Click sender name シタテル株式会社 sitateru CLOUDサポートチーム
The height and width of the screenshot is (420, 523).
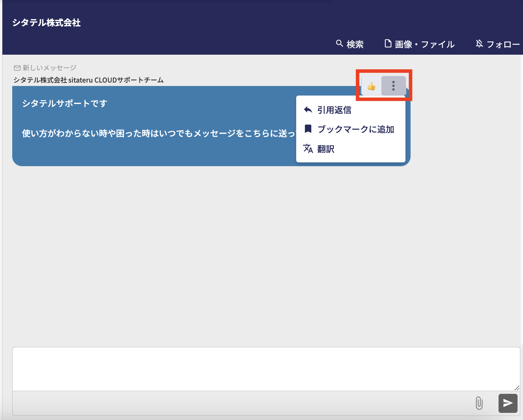89,80
